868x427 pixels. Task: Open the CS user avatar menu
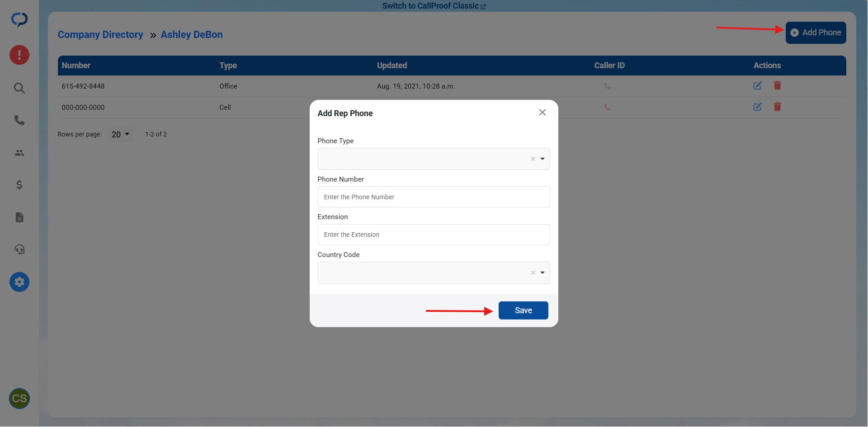pos(19,399)
